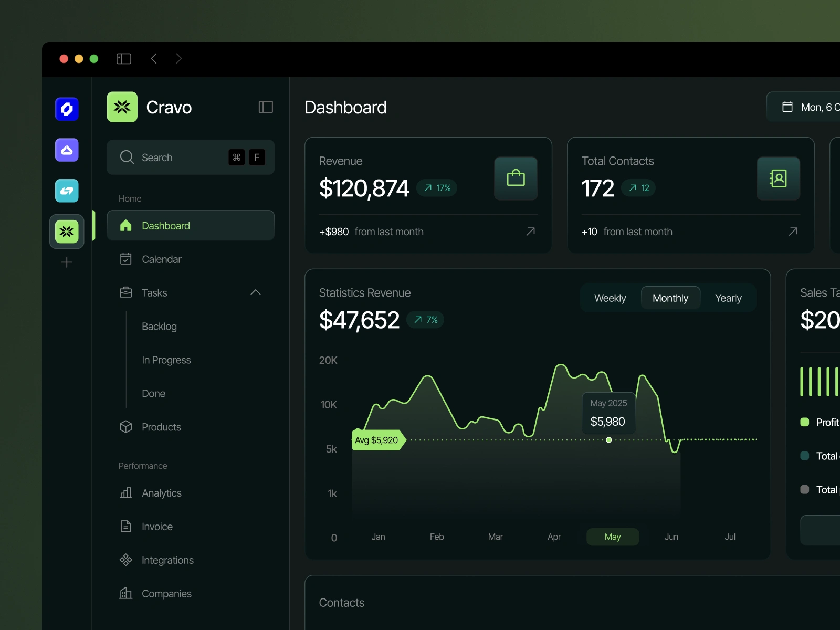Collapse the Cravo sidebar panel

(266, 107)
